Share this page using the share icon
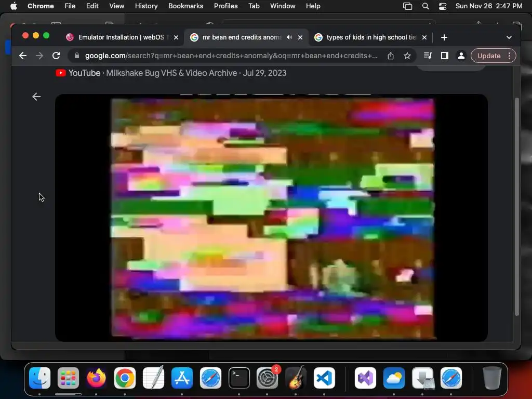Screen dimensions: 532x399 click(x=391, y=56)
